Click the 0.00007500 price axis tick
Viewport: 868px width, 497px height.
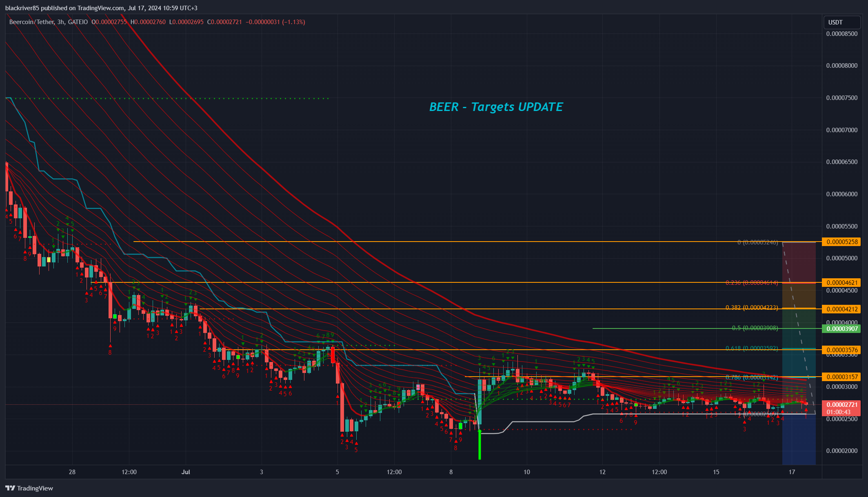point(842,98)
